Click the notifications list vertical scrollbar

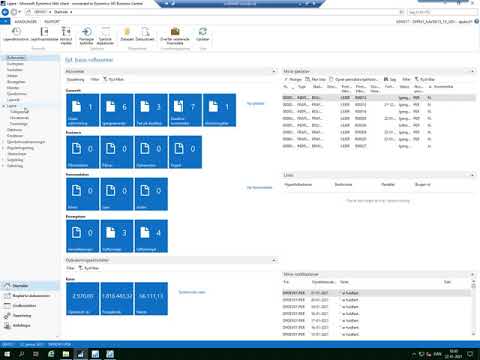coord(474,308)
